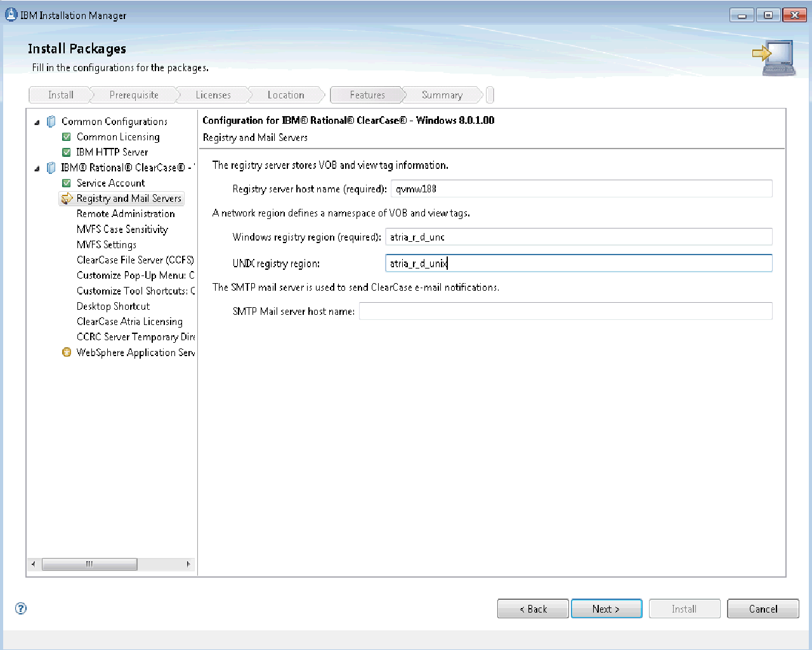The height and width of the screenshot is (650, 812).
Task: Select MVFS Settings in the tree
Action: [107, 245]
